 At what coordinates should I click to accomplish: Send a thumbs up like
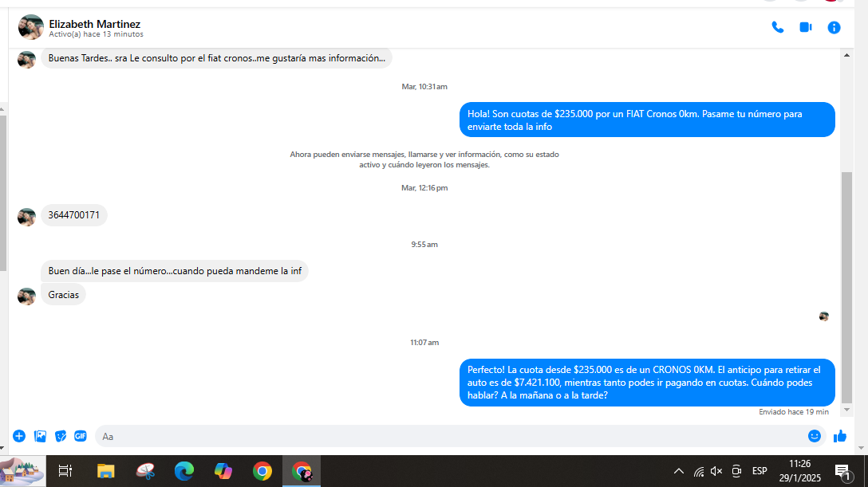click(840, 436)
